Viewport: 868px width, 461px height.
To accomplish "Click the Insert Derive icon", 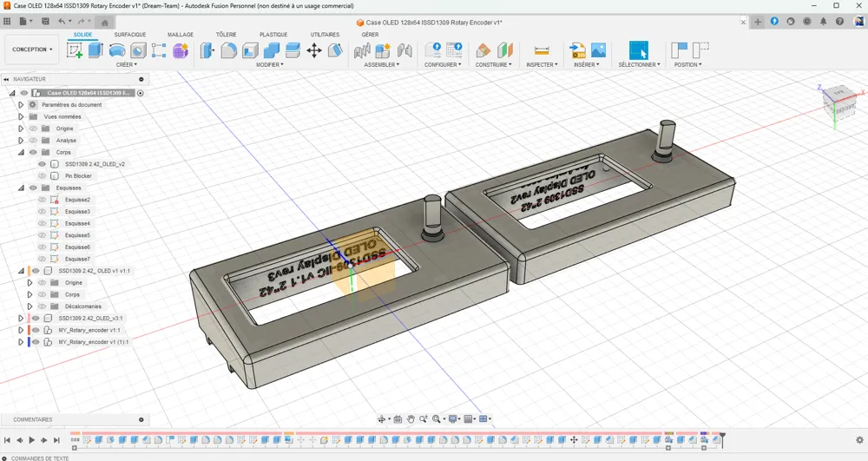I will pyautogui.click(x=577, y=50).
